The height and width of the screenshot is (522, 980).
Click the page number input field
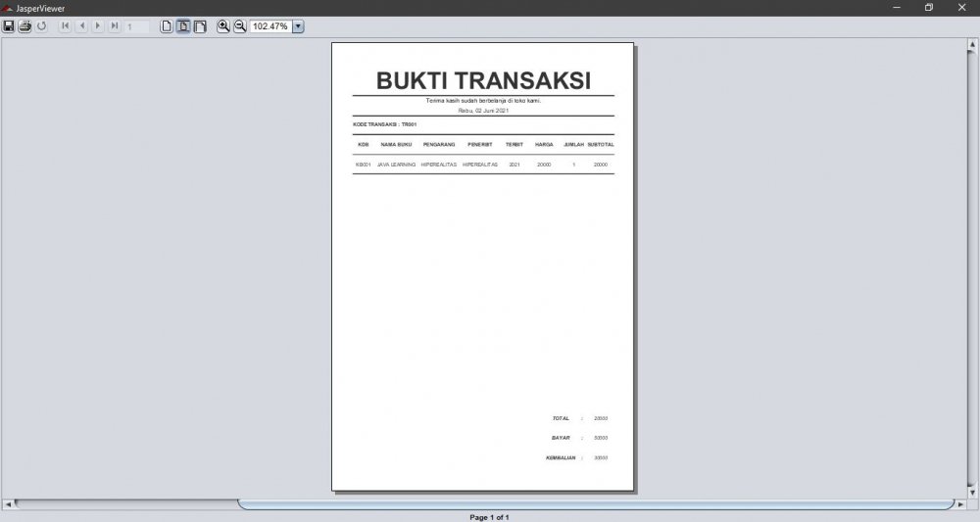[137, 26]
